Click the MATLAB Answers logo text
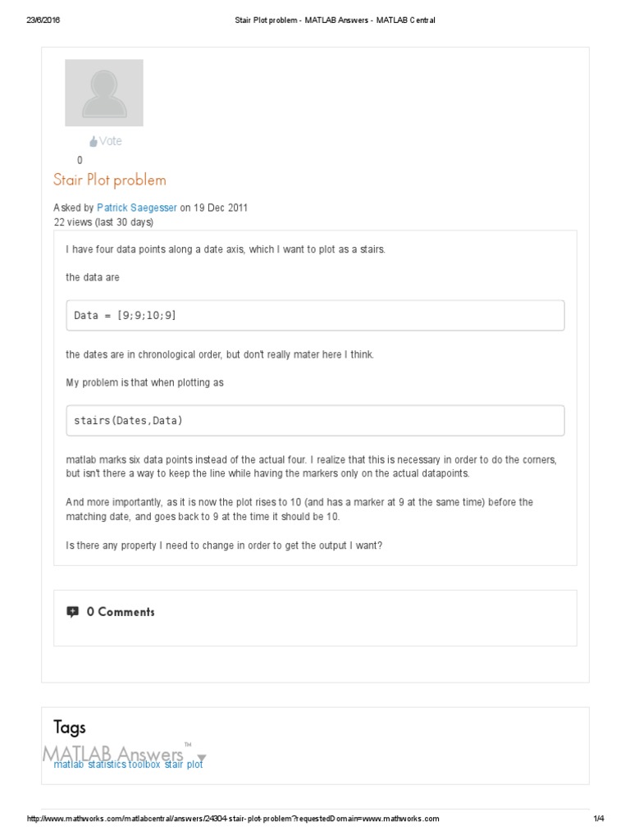Image resolution: width=630 pixels, height=840 pixels. [113, 753]
